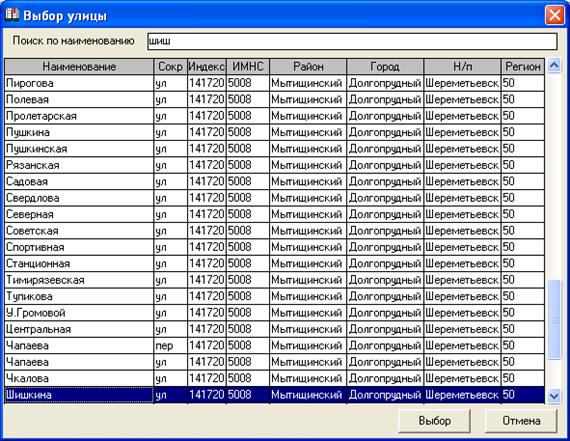Select the Советская street row
The height and width of the screenshot is (441, 570).
(x=274, y=230)
